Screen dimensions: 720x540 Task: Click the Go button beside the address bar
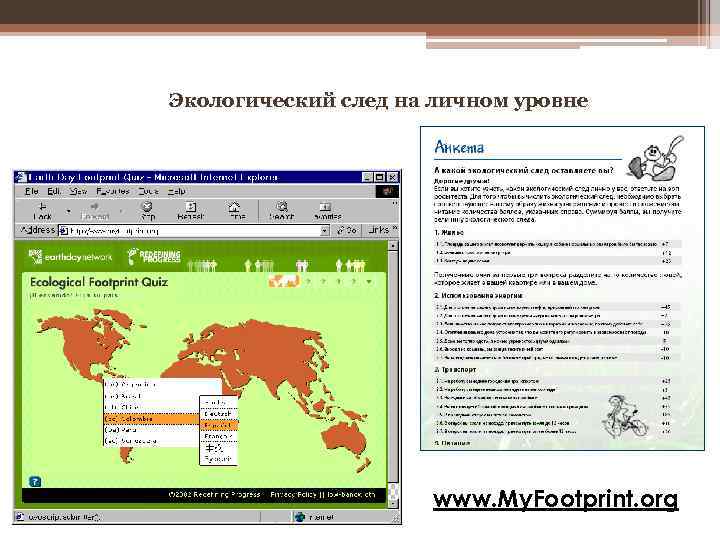click(347, 230)
